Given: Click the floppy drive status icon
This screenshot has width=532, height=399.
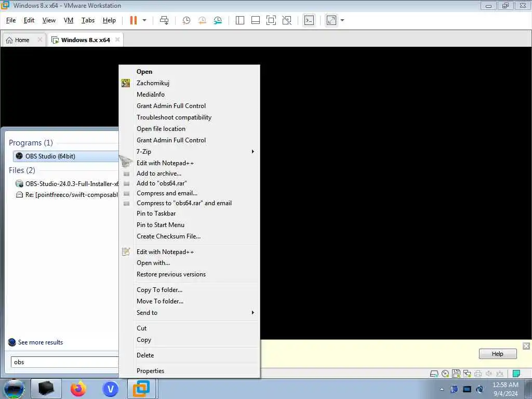Looking at the screenshot, I should pyautogui.click(x=456, y=374).
